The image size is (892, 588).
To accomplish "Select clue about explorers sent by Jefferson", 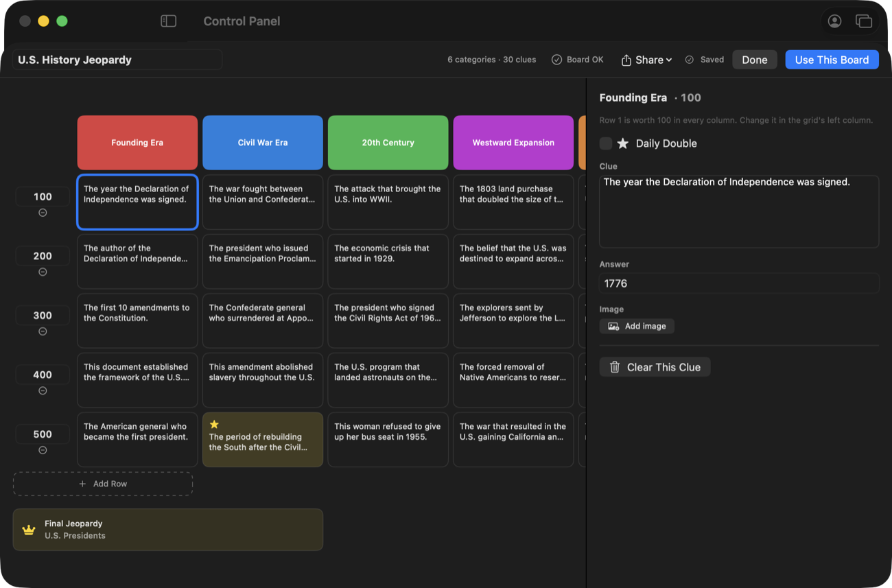I will 513,320.
